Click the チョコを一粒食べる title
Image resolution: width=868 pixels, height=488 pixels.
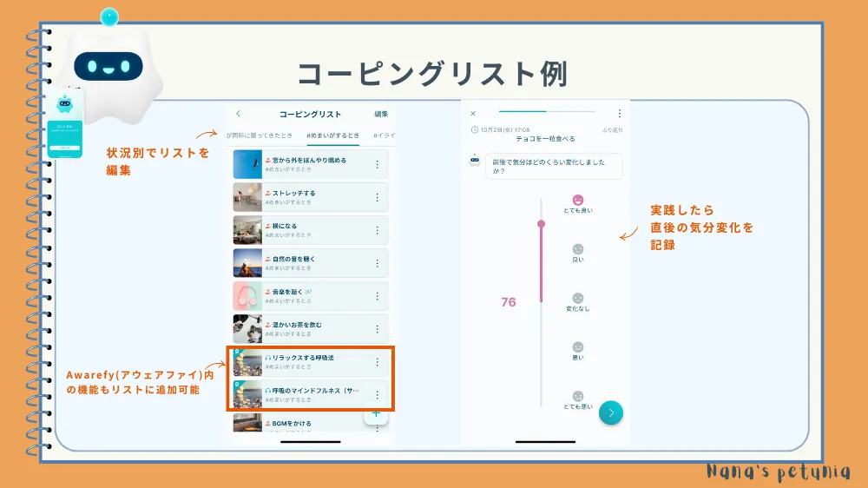click(x=545, y=138)
